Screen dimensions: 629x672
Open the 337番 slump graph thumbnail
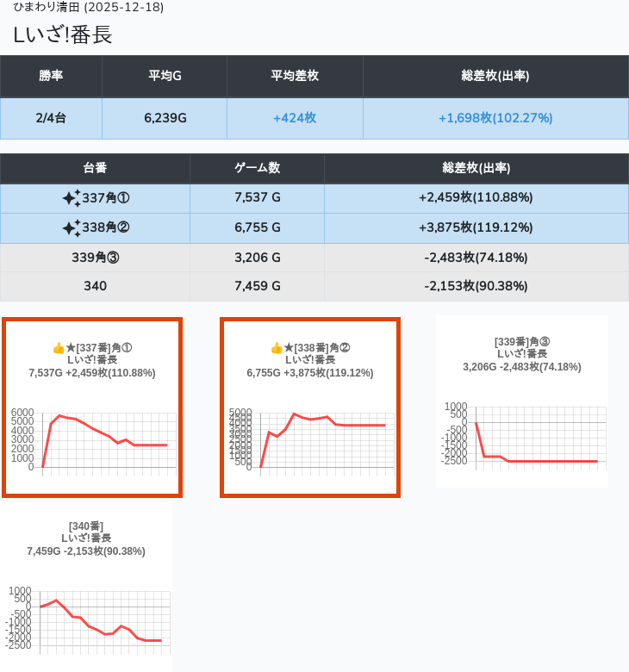click(92, 408)
